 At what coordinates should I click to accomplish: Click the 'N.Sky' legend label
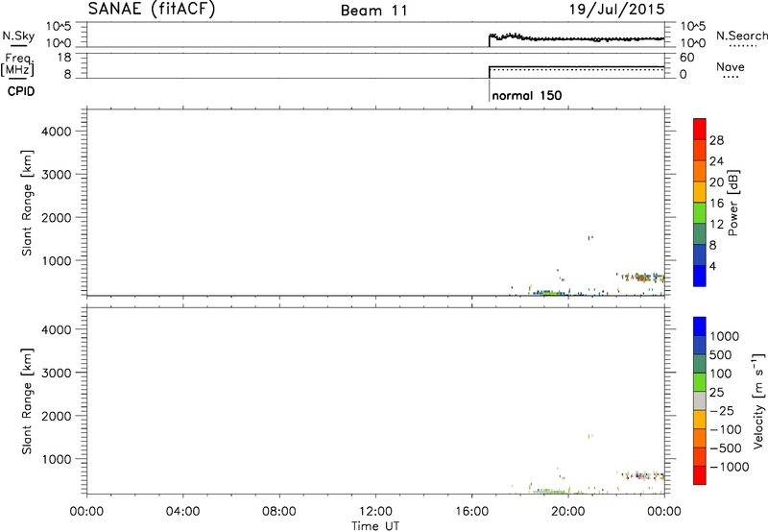pos(18,36)
